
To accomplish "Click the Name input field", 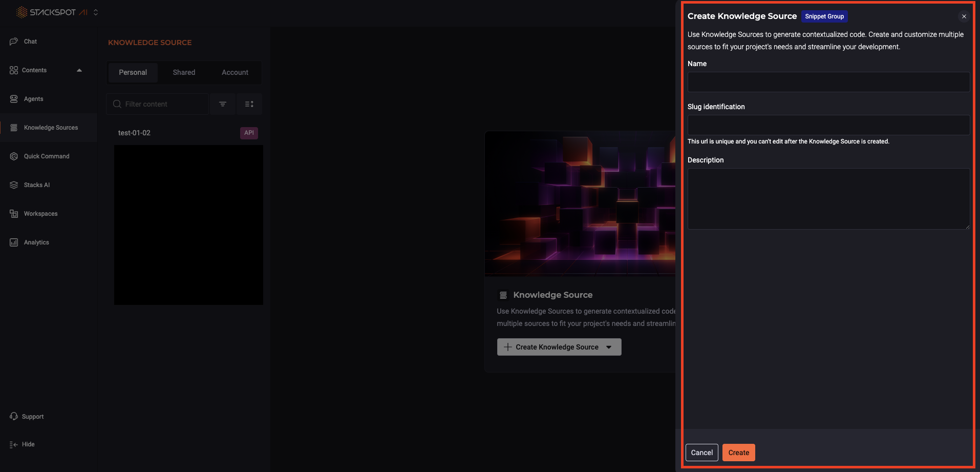I will pos(827,82).
